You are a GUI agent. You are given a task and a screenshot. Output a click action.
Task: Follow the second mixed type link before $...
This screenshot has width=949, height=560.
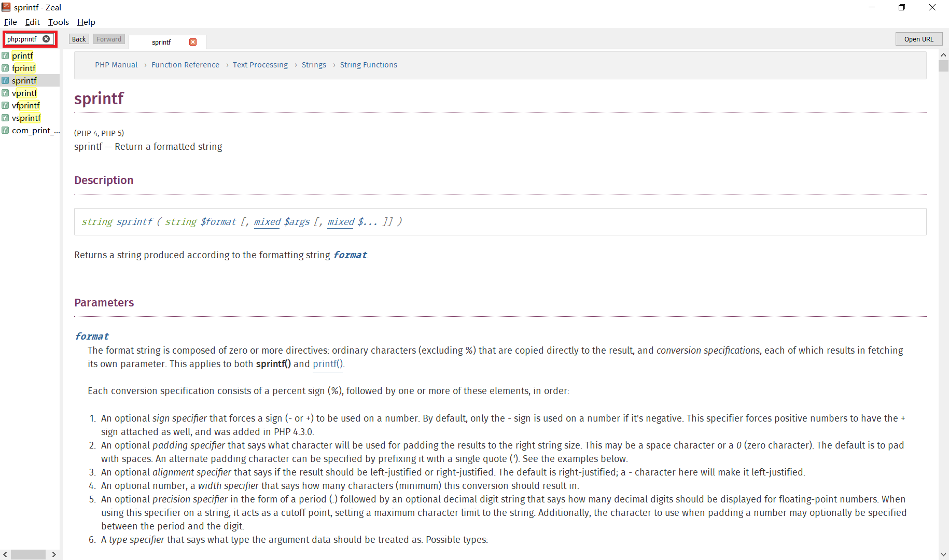click(x=341, y=222)
